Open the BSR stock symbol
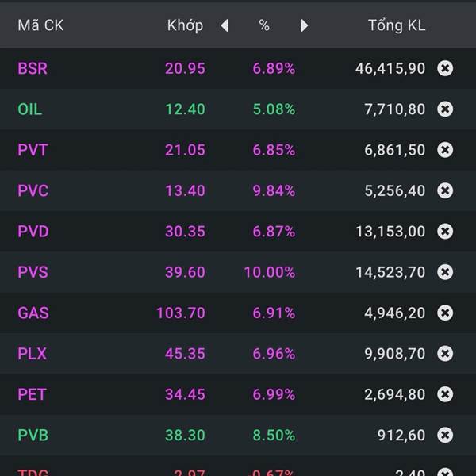 tap(33, 68)
